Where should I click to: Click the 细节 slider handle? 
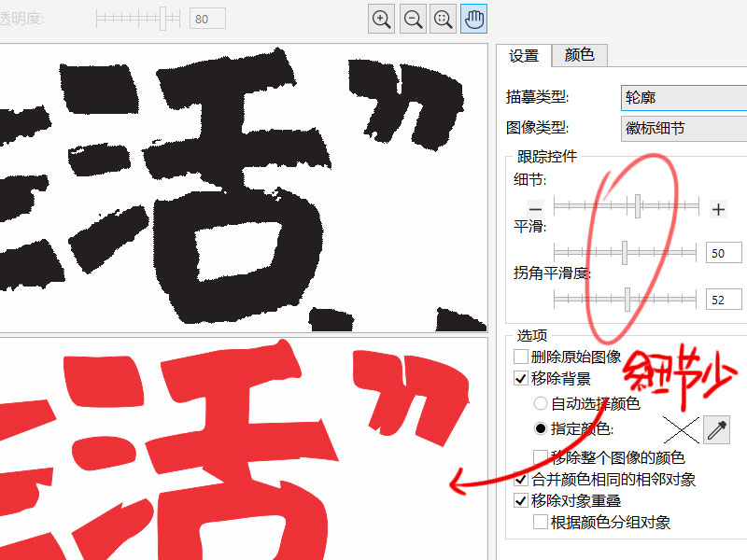pyautogui.click(x=638, y=206)
